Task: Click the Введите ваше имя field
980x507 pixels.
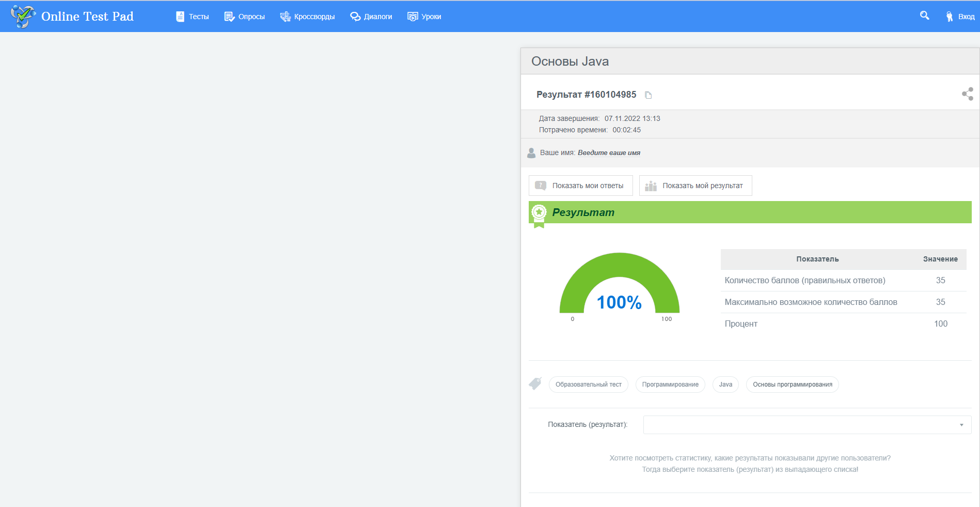Action: (x=609, y=153)
